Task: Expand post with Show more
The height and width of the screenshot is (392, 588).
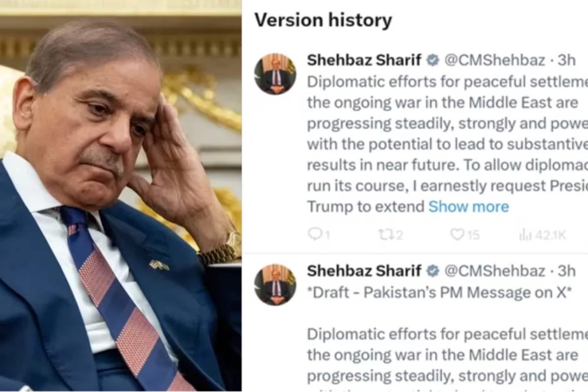Action: click(469, 206)
